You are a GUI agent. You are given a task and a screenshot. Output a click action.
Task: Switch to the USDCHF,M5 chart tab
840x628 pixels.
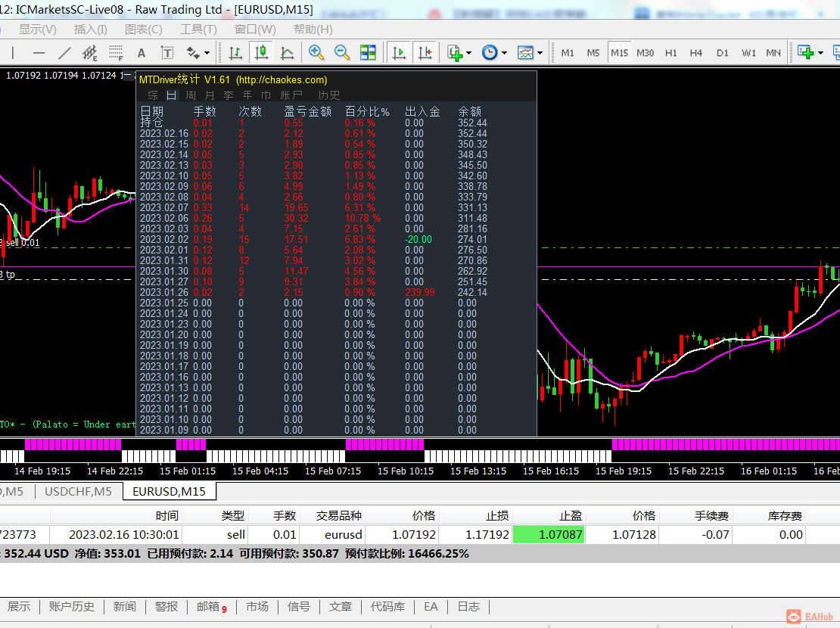[78, 491]
